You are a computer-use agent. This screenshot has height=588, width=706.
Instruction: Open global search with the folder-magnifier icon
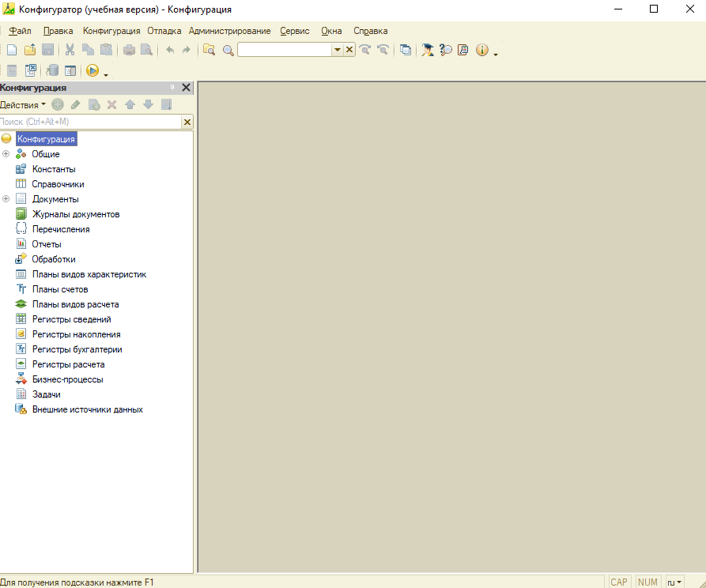209,50
